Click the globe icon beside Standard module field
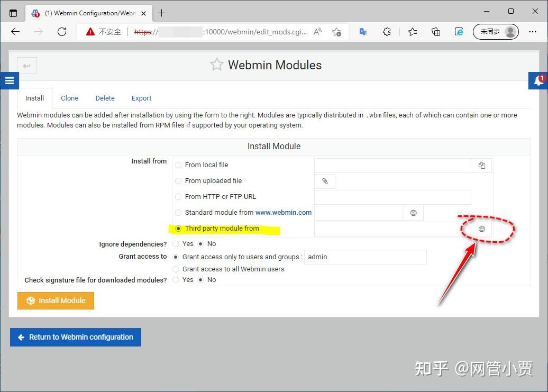Screen dimensions: 548x392 tap(413, 213)
